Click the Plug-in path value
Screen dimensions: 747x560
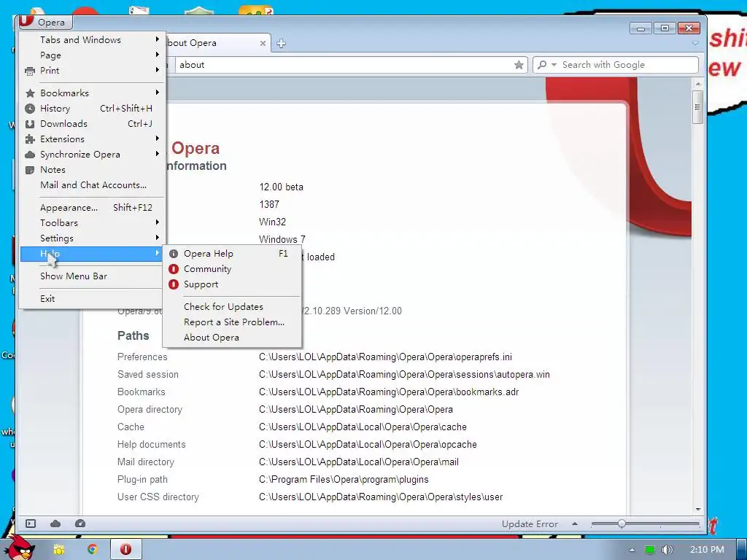click(x=344, y=480)
